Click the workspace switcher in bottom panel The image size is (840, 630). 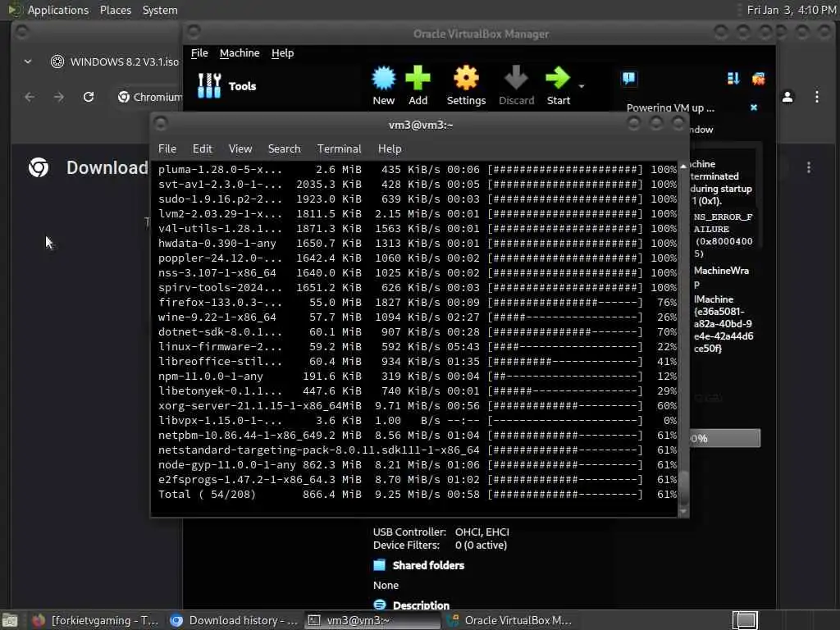click(745, 620)
